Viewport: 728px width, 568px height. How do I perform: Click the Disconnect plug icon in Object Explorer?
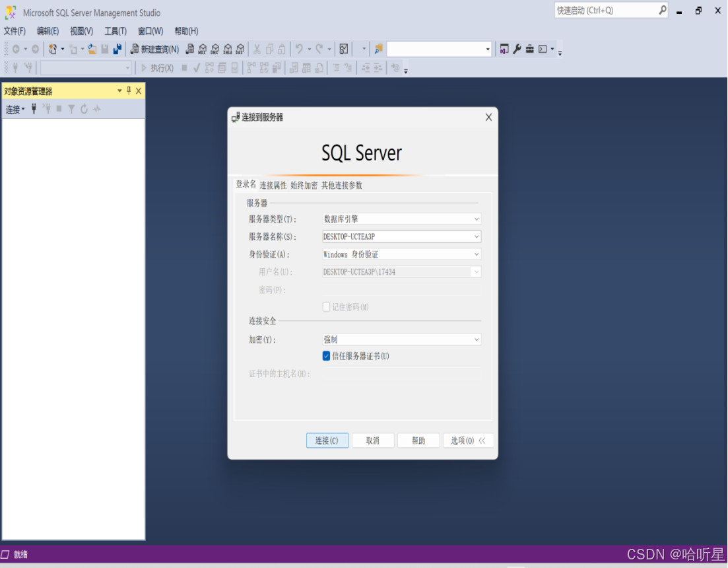coord(46,109)
